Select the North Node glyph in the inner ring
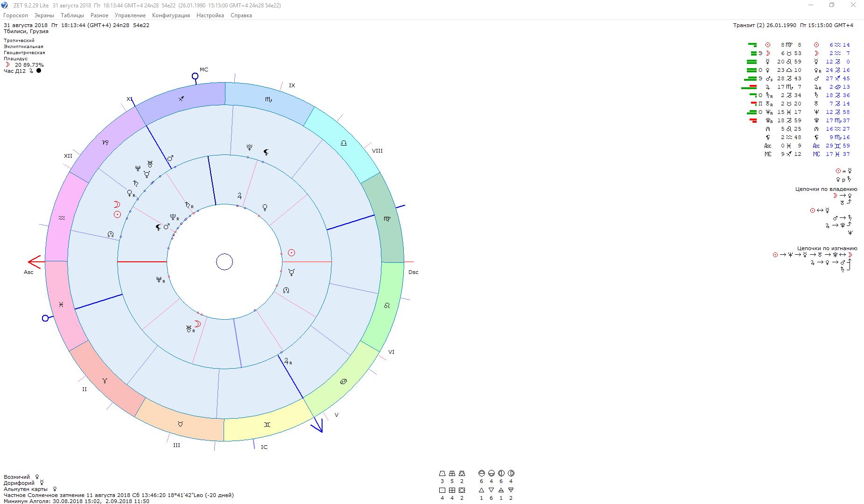864x504 pixels. [x=286, y=290]
